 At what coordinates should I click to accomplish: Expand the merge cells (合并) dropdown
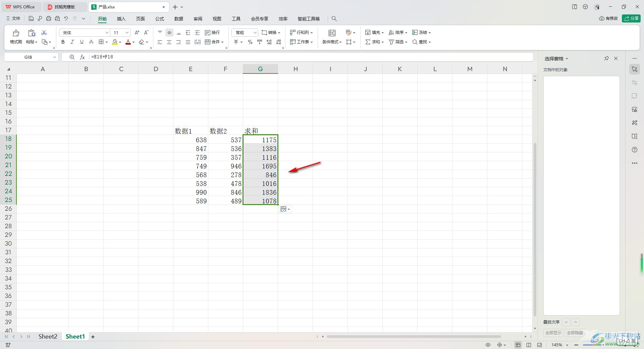click(x=222, y=42)
